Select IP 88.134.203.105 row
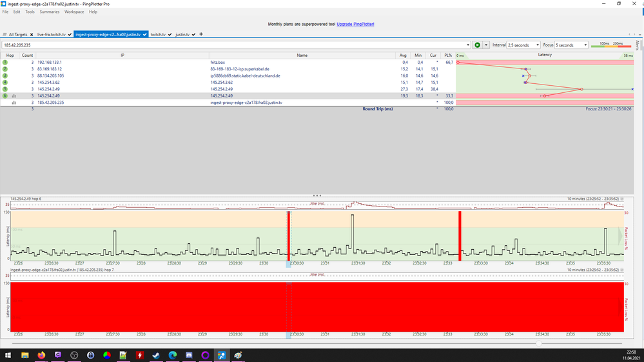Viewport: 644px width, 362px height. [x=50, y=75]
